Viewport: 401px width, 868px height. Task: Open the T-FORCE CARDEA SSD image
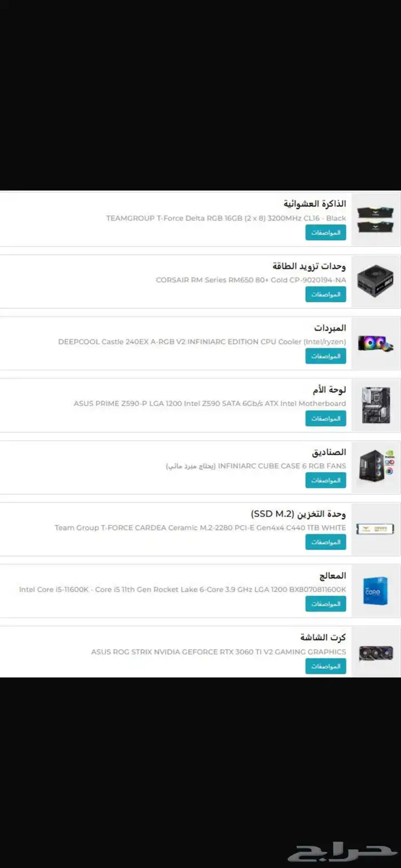pyautogui.click(x=375, y=529)
